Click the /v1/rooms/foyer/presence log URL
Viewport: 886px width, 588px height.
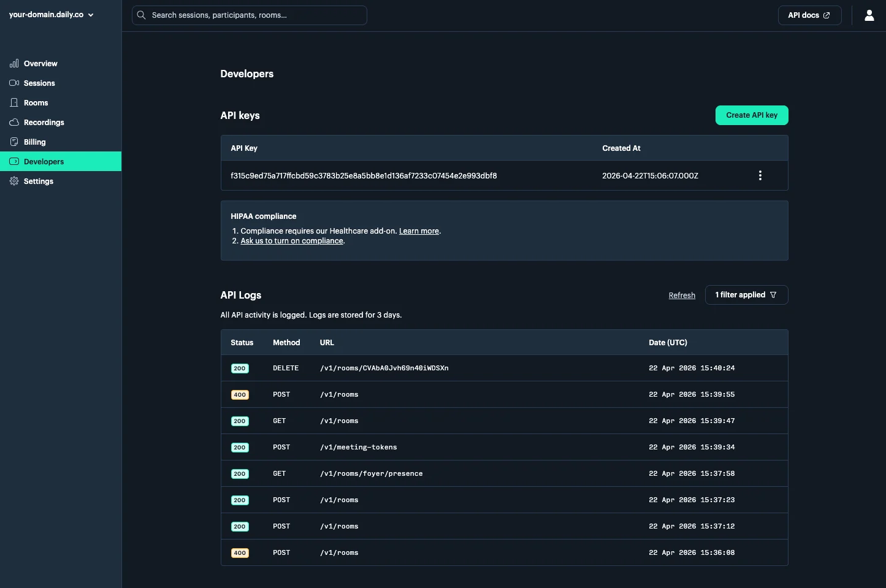click(x=371, y=473)
